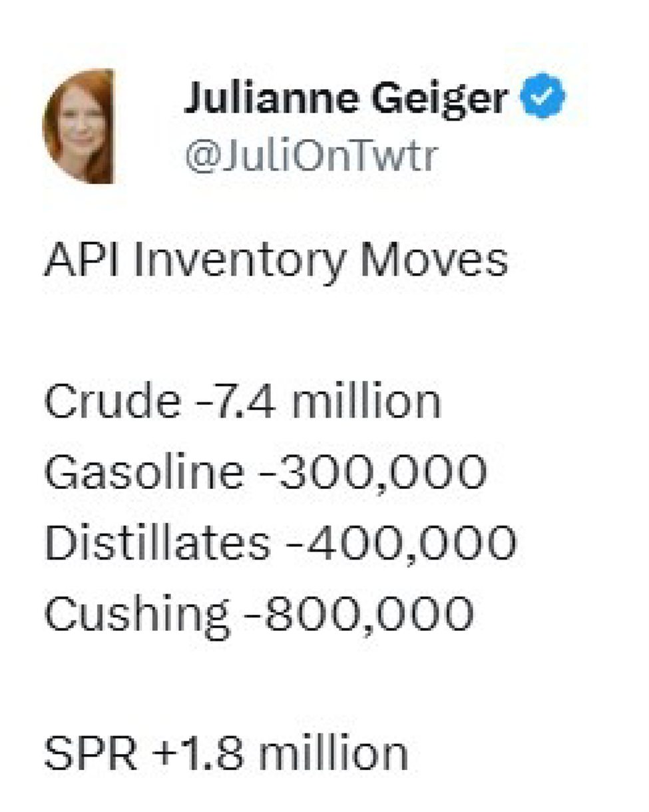Click the "+1.8" SPR figure
Screen dimensions: 649x812
200,753
